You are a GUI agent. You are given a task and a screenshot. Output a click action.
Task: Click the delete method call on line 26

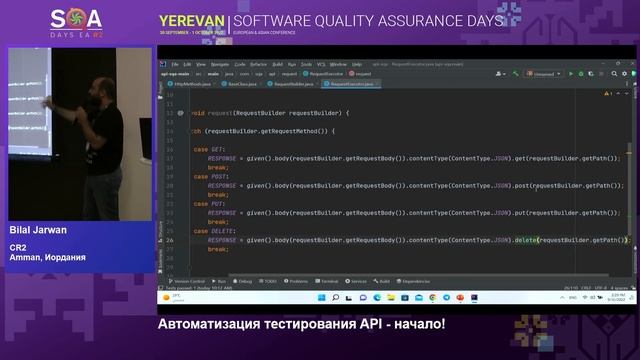tap(525, 240)
